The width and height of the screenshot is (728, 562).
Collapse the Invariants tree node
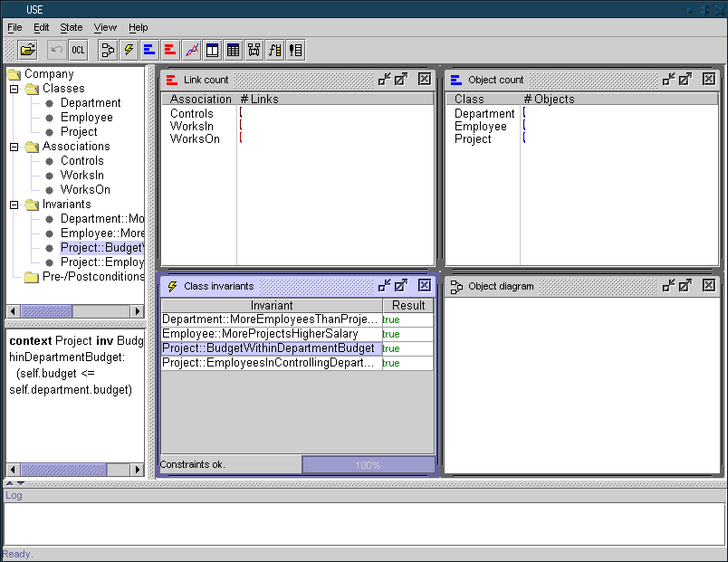pos(14,205)
